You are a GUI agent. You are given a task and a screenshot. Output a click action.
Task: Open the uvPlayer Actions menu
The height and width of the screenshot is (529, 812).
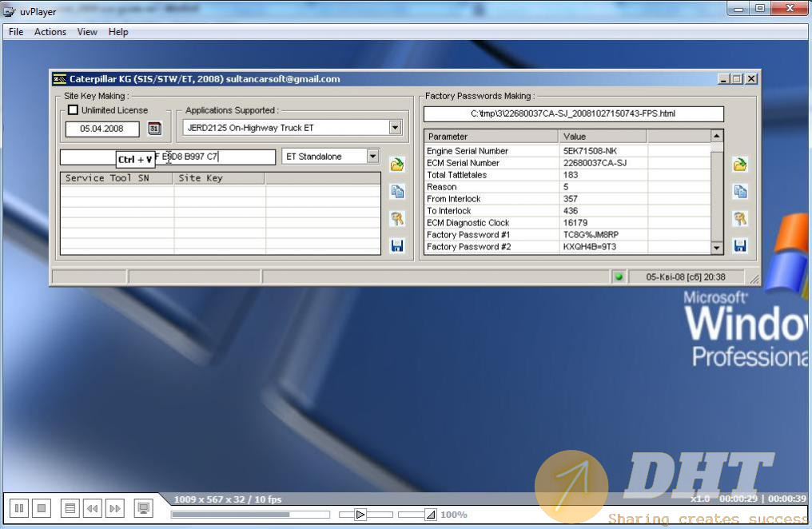(x=50, y=32)
